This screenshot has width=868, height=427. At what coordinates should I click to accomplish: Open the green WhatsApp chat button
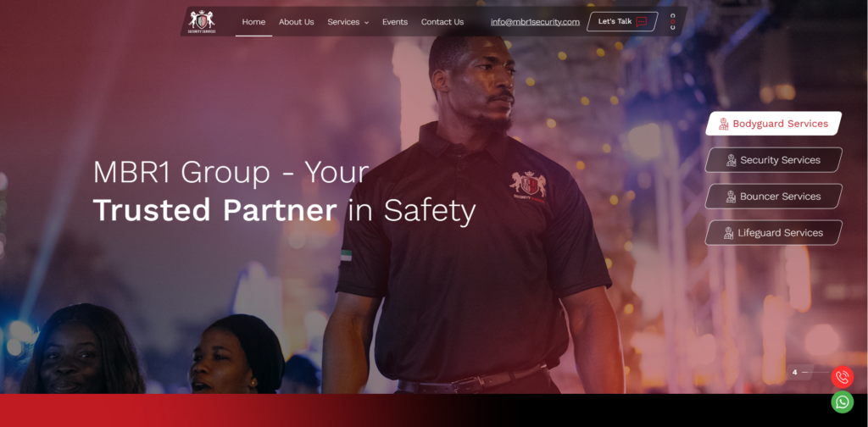842,402
